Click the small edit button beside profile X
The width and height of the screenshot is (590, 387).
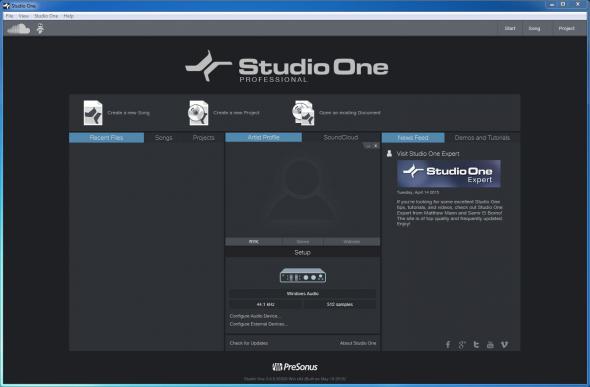pyautogui.click(x=368, y=146)
